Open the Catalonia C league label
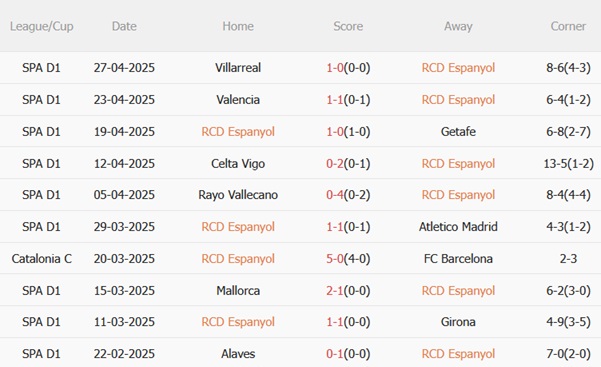 click(41, 258)
